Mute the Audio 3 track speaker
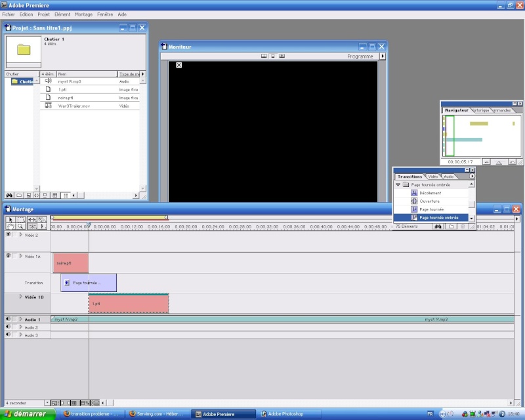The image size is (525, 420). pos(9,335)
